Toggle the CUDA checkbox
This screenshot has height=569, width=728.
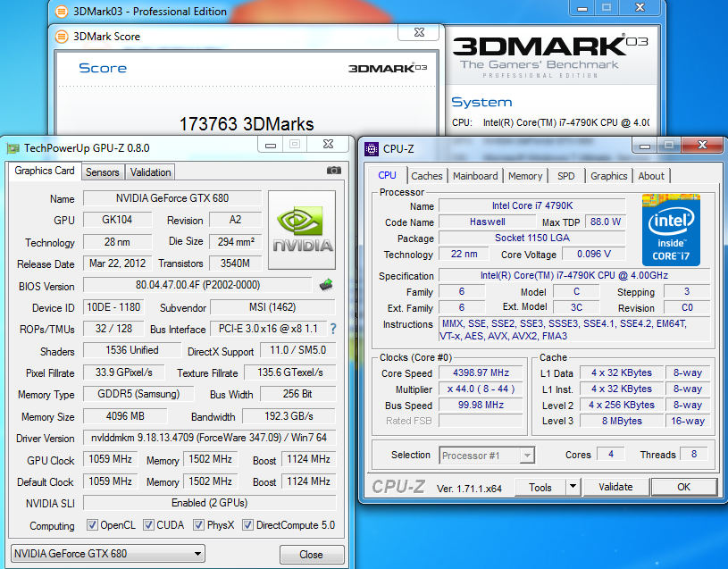click(148, 525)
